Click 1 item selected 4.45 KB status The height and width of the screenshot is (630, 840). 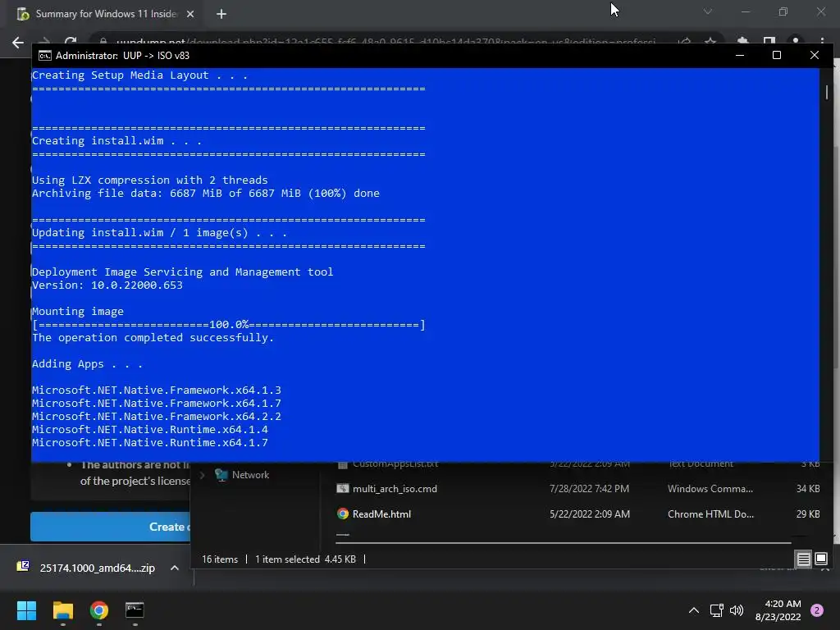click(x=305, y=559)
